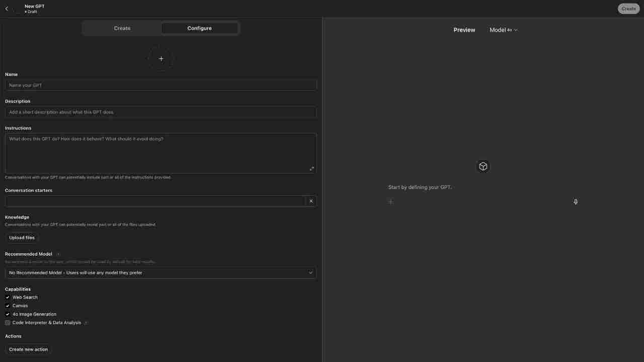Click the Upload files button
Screen dimensions: 644x362
[x=22, y=238]
